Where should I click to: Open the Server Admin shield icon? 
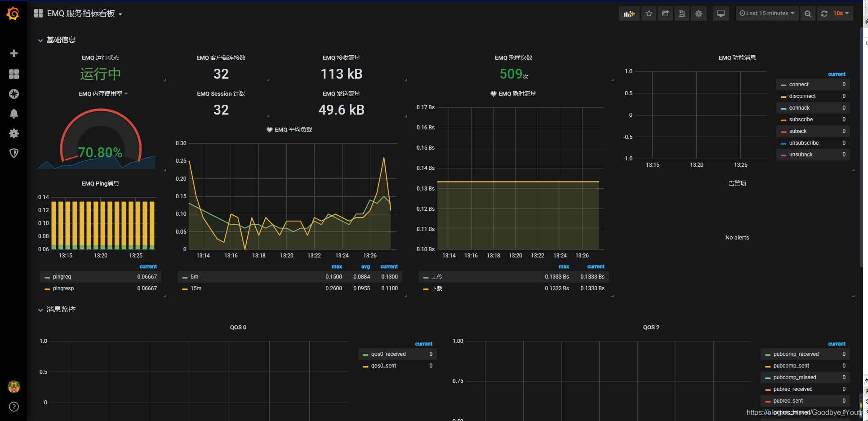click(14, 153)
